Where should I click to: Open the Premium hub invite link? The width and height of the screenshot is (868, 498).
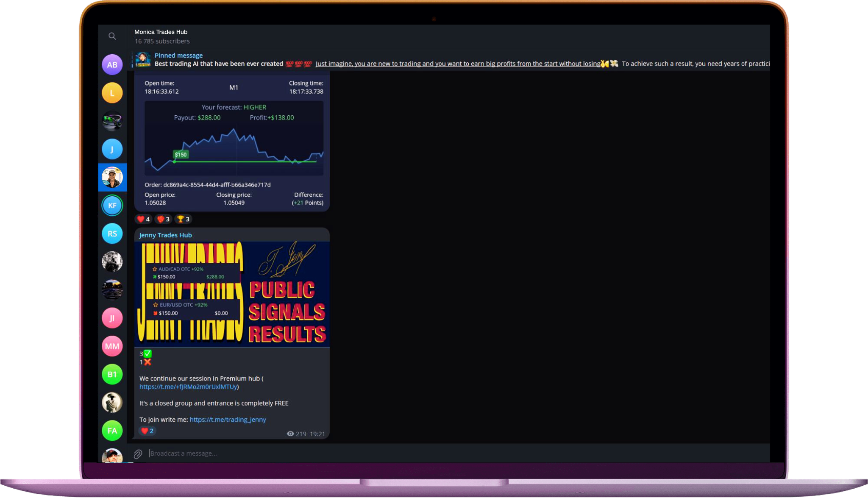click(188, 387)
